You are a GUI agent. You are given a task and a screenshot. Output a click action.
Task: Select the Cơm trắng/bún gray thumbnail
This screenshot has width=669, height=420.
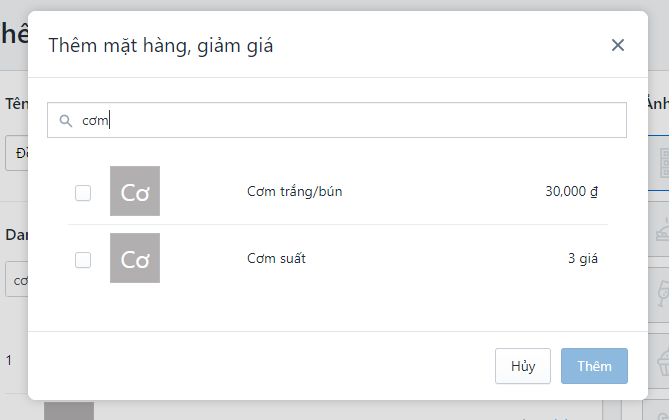click(x=135, y=191)
